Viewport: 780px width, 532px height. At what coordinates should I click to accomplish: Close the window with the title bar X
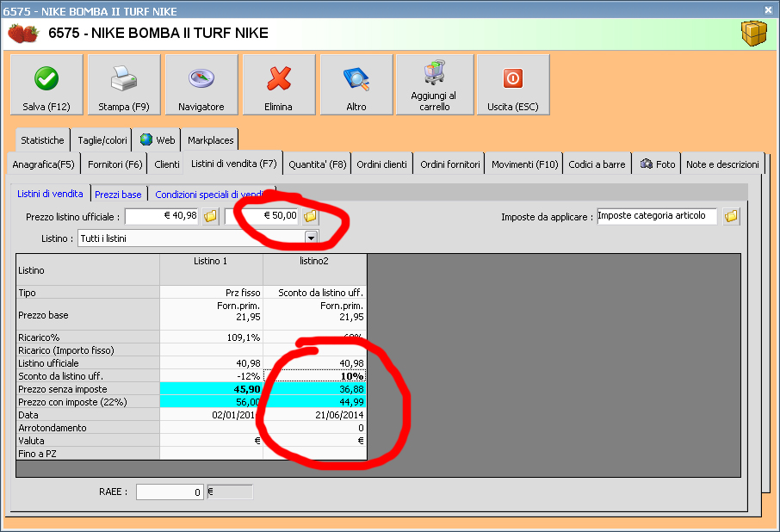[768, 9]
